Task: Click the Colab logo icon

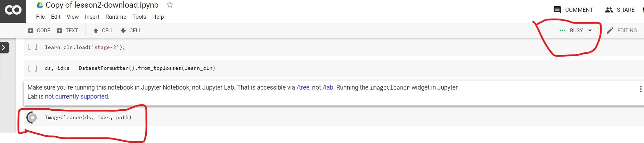Action: pyautogui.click(x=13, y=10)
